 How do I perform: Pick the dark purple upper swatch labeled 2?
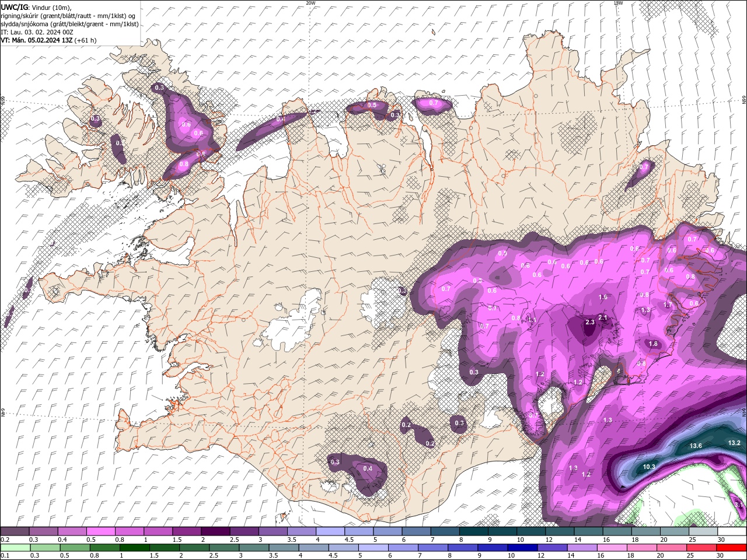(x=215, y=531)
